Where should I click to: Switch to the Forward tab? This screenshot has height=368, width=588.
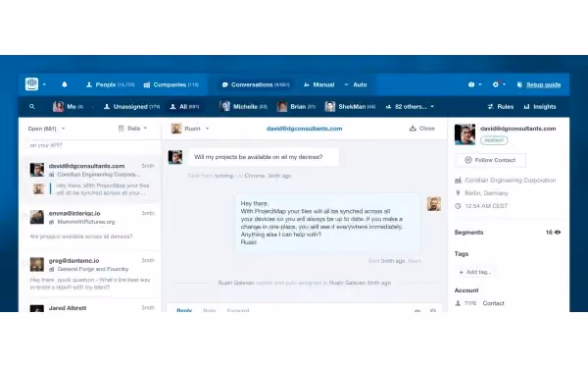click(x=238, y=310)
